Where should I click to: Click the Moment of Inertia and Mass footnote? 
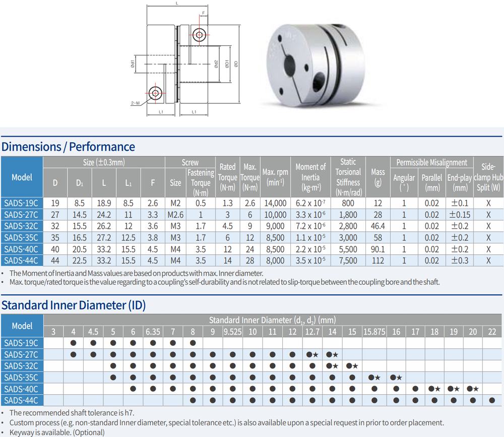tap(136, 273)
